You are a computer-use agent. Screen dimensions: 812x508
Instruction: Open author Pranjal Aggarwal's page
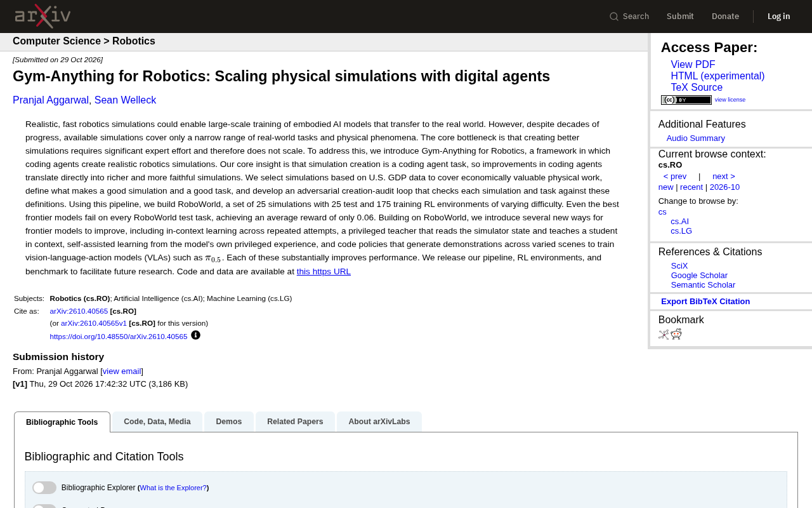pyautogui.click(x=51, y=100)
